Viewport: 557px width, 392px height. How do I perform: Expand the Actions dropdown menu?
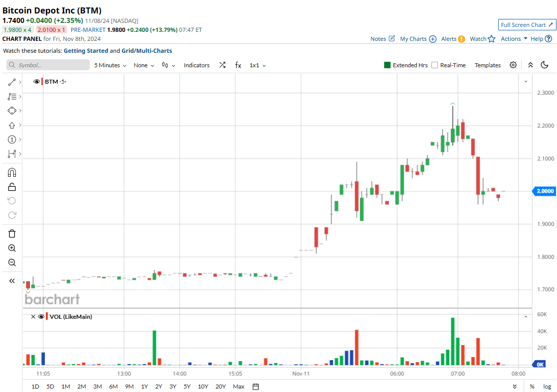point(514,39)
